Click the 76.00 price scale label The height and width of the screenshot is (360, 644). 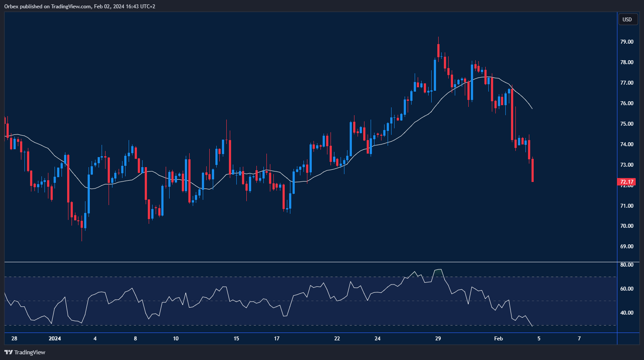click(x=627, y=103)
